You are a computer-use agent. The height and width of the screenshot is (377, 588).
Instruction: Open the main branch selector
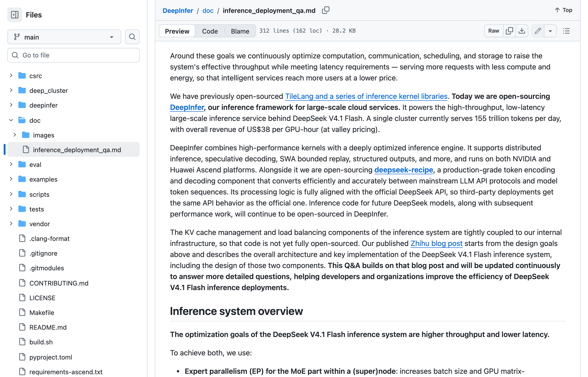click(x=64, y=37)
